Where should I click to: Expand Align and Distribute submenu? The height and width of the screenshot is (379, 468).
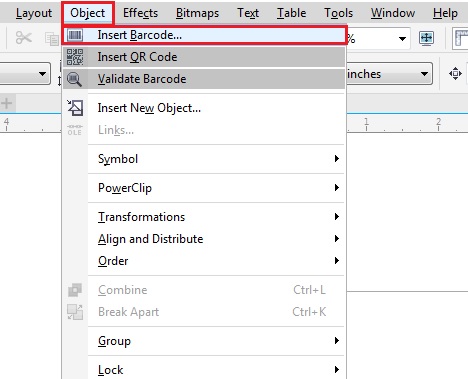(204, 239)
